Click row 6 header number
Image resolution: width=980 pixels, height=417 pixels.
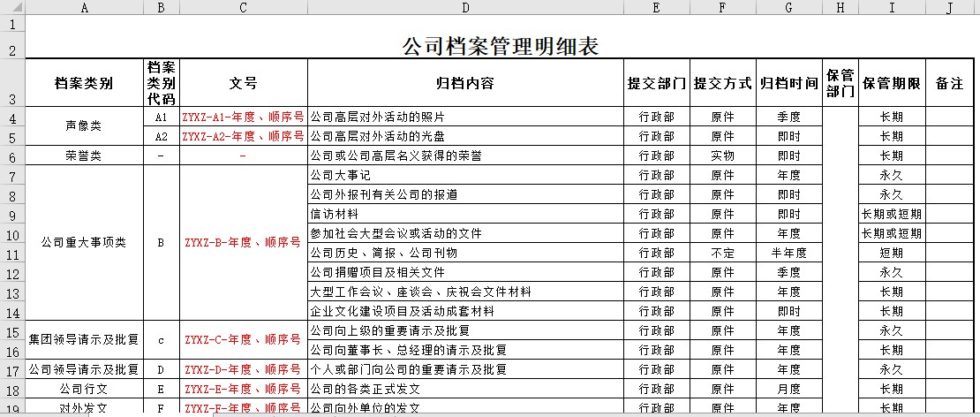pos(12,156)
